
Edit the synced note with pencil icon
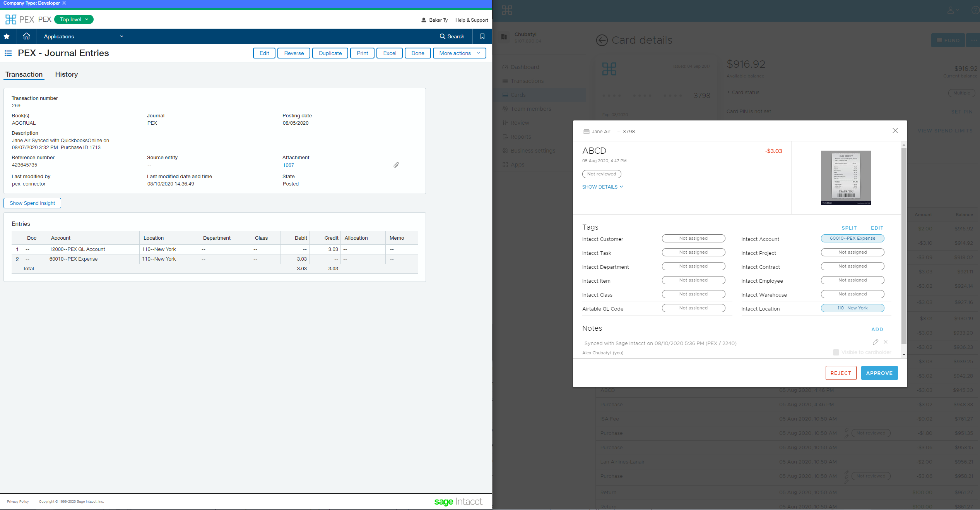tap(875, 342)
